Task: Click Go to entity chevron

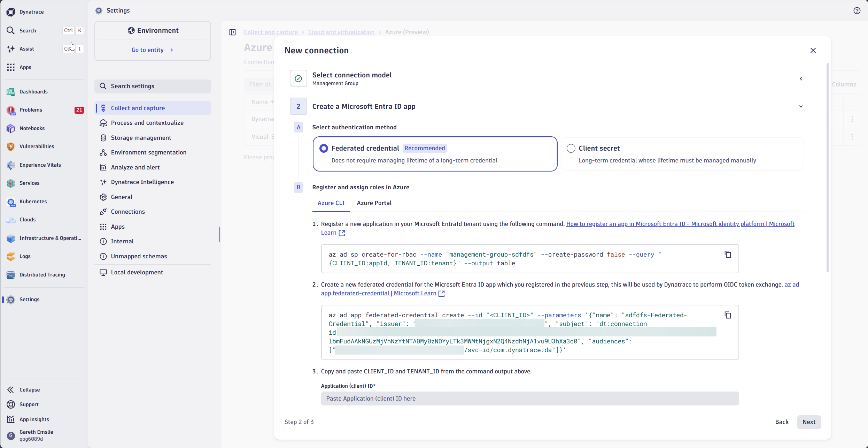Action: [172, 50]
